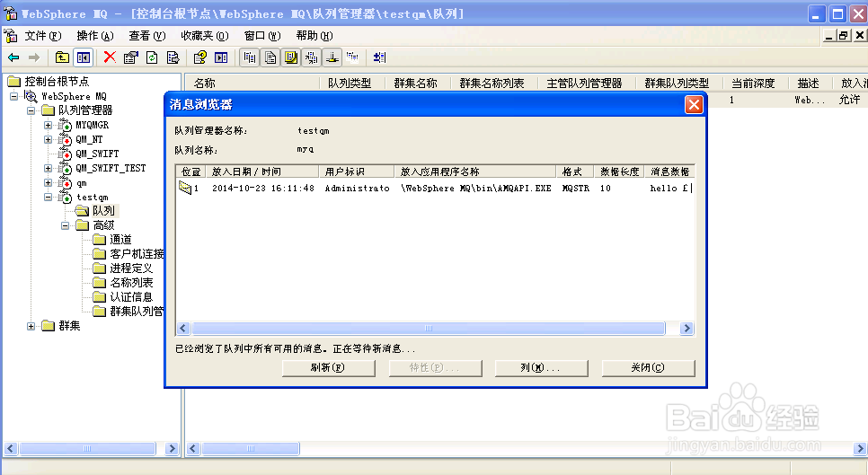Collapse the WebSphere MQ tree node
Image resolution: width=868 pixels, height=475 pixels.
[x=14, y=96]
